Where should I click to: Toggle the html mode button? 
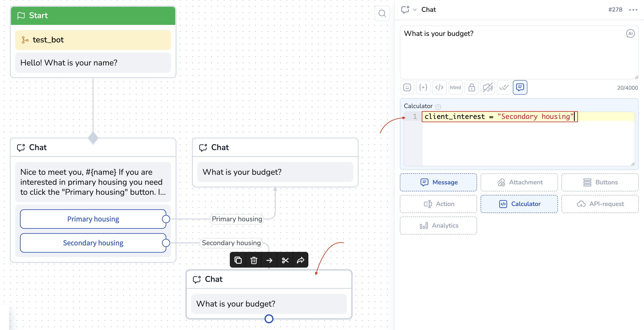click(x=455, y=87)
